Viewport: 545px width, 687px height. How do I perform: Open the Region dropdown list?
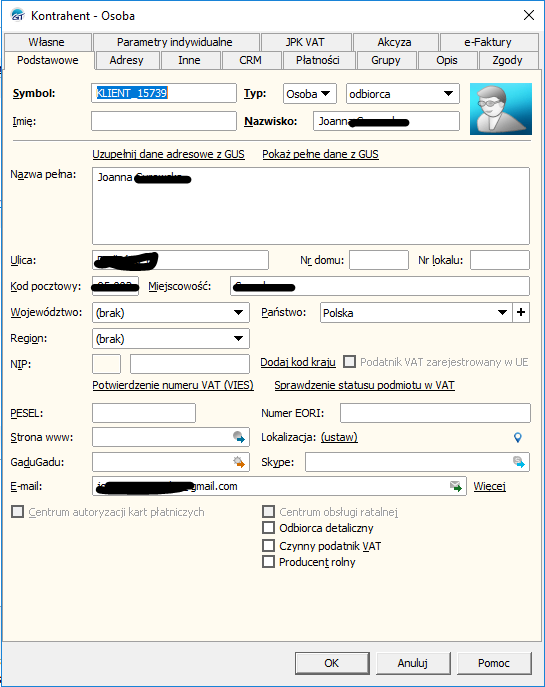[171, 338]
